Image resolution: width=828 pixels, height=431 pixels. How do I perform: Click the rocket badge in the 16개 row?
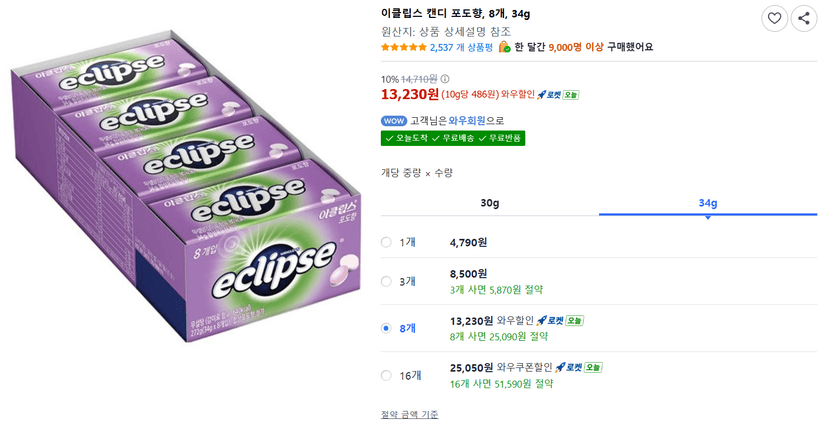(x=578, y=367)
